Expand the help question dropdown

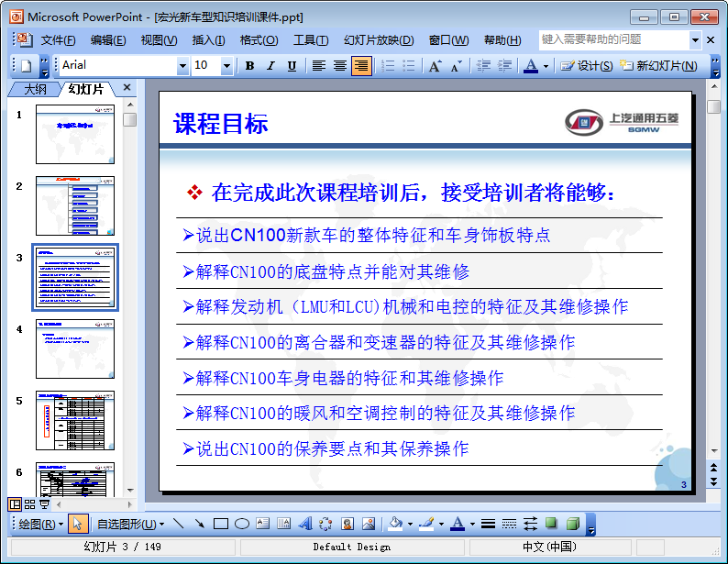click(x=695, y=40)
